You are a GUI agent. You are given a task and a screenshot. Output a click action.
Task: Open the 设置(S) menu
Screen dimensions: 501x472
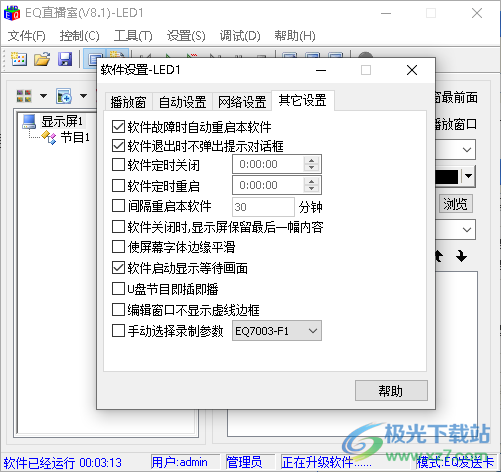click(x=186, y=36)
